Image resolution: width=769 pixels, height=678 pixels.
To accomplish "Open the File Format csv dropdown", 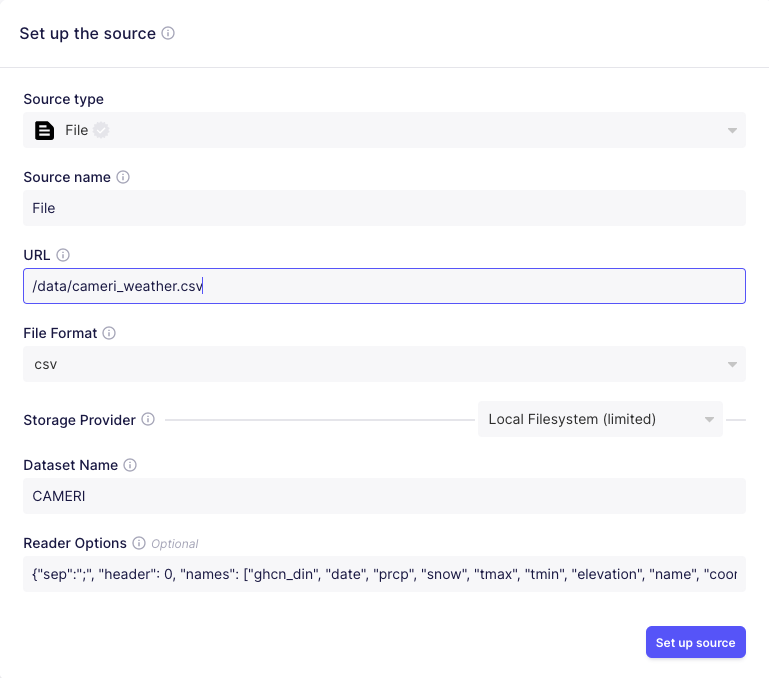I will [x=384, y=364].
